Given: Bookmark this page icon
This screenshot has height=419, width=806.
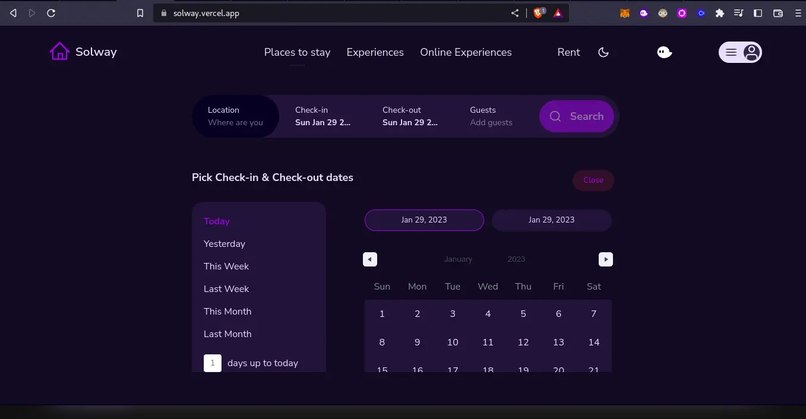Looking at the screenshot, I should pos(140,13).
